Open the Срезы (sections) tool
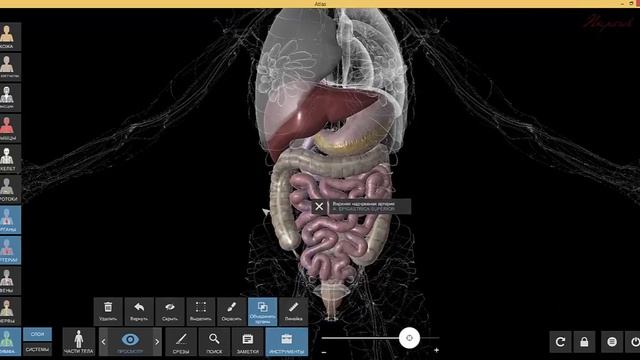The height and width of the screenshot is (360, 640). [181, 342]
